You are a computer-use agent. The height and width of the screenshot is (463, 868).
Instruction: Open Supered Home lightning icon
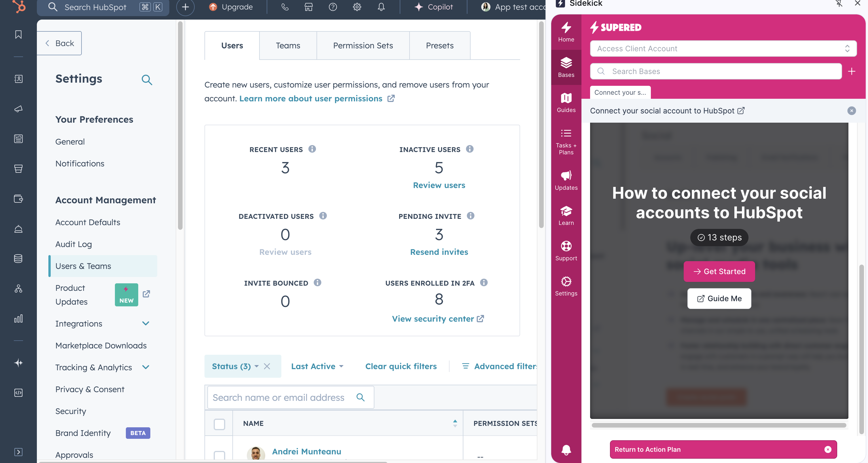(566, 32)
